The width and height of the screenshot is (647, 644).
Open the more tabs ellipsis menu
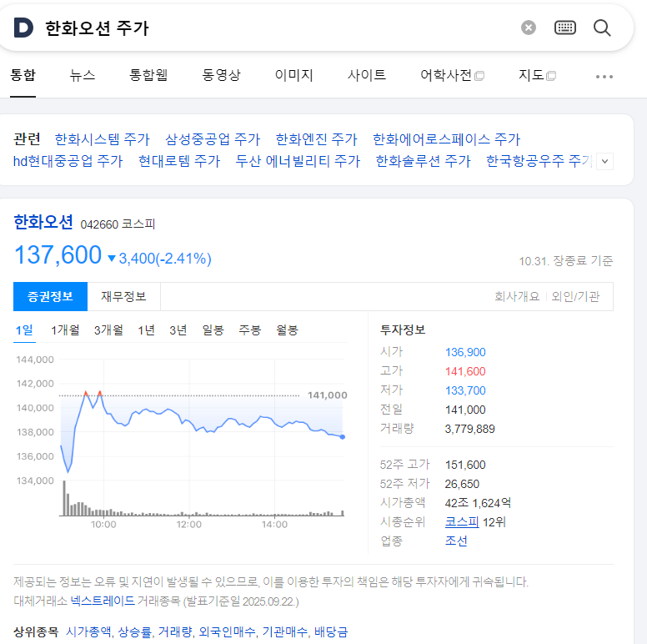click(604, 77)
